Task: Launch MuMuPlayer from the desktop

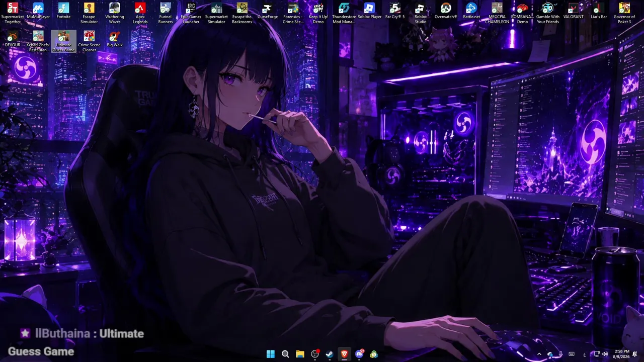Action: [38, 11]
